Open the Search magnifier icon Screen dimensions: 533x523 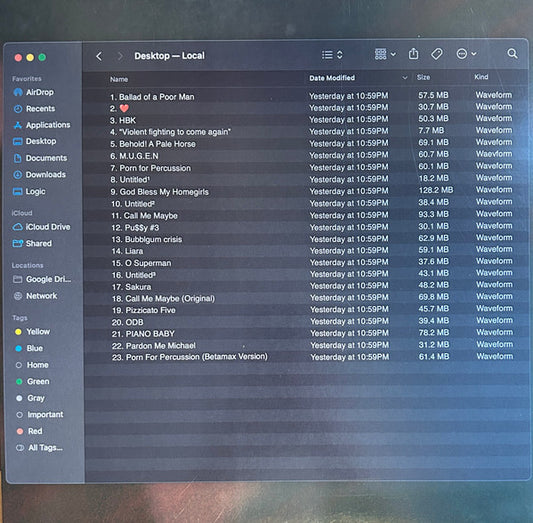pos(512,53)
